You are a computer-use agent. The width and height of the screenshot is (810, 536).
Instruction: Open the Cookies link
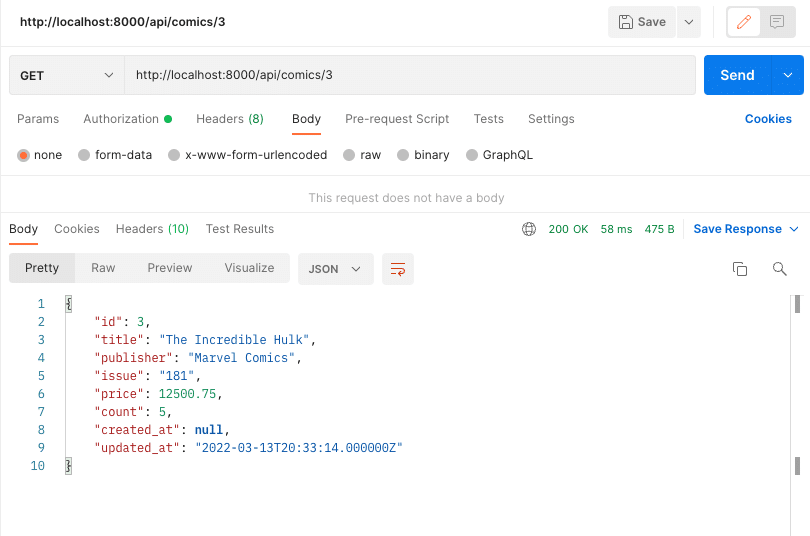[x=768, y=119]
